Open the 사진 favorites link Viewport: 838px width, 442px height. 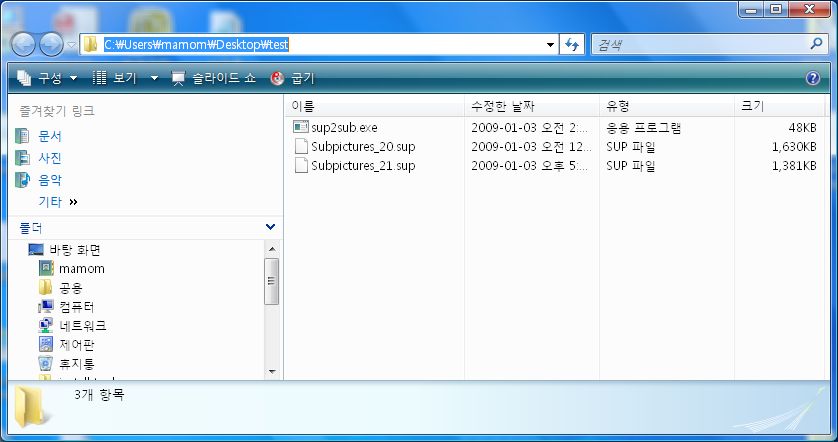(50, 158)
